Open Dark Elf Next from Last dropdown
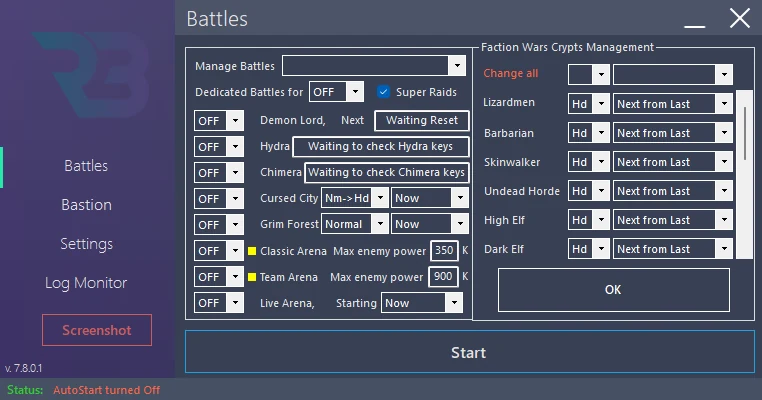762x400 pixels. tap(673, 249)
